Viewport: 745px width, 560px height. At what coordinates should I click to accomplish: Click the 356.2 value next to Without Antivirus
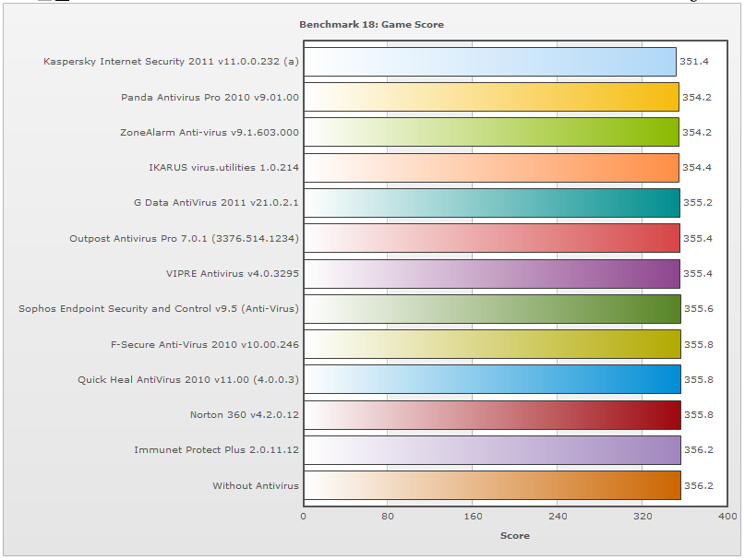pos(699,486)
